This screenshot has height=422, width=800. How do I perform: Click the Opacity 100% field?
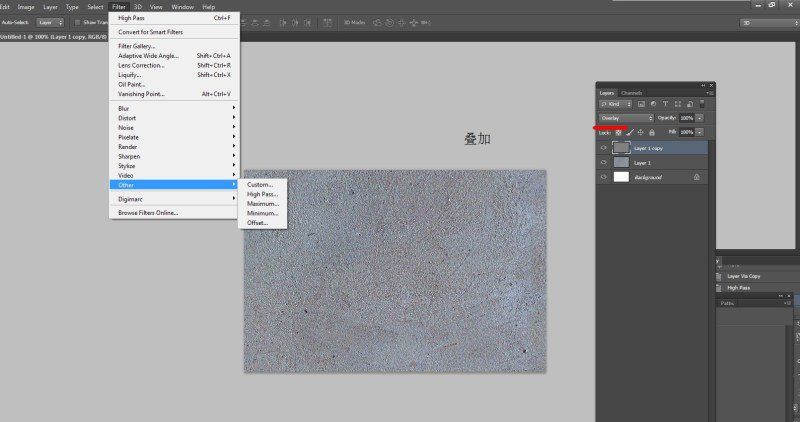pyautogui.click(x=687, y=118)
